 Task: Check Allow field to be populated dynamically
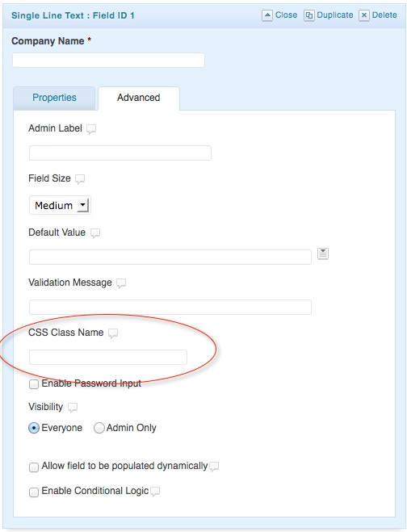click(34, 467)
